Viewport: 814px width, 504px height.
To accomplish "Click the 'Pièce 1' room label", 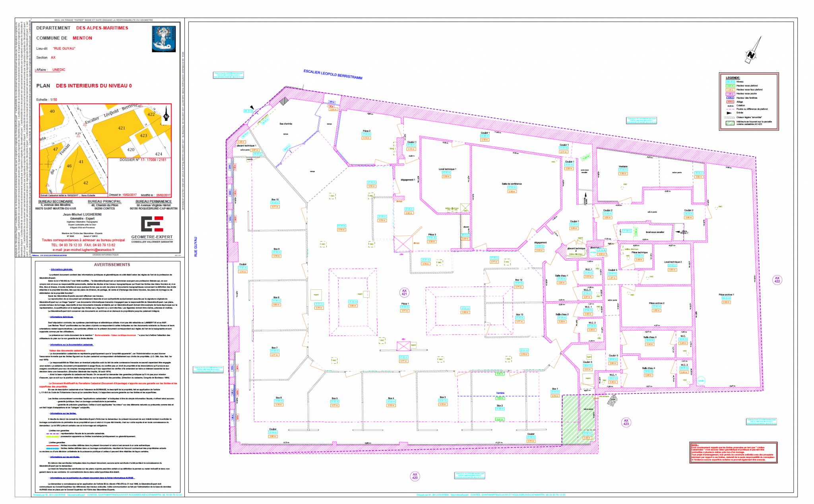I will click(405, 304).
